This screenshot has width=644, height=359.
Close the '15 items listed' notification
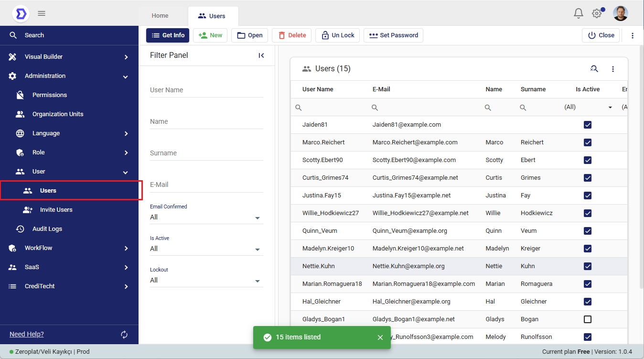380,337
